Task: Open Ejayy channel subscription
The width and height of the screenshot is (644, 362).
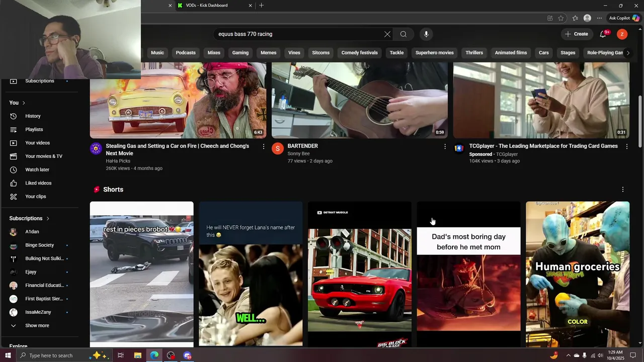Action: click(39, 272)
